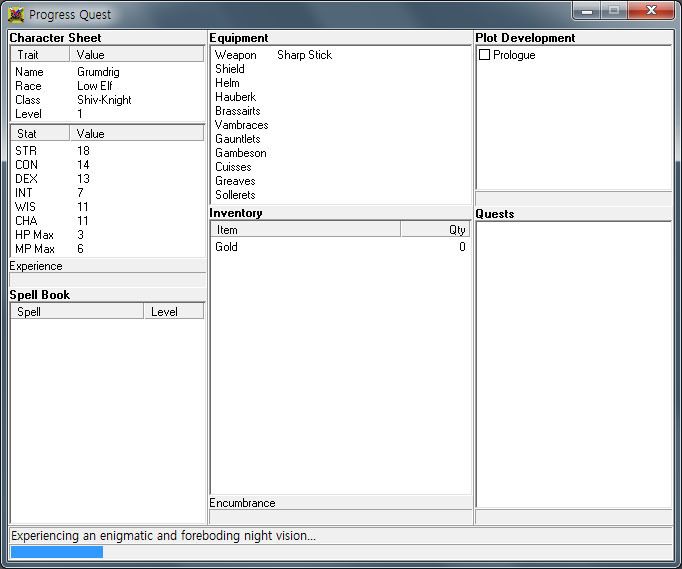Screen dimensions: 682x569
Task: Select the Hauberk equipment row
Action: click(x=341, y=97)
